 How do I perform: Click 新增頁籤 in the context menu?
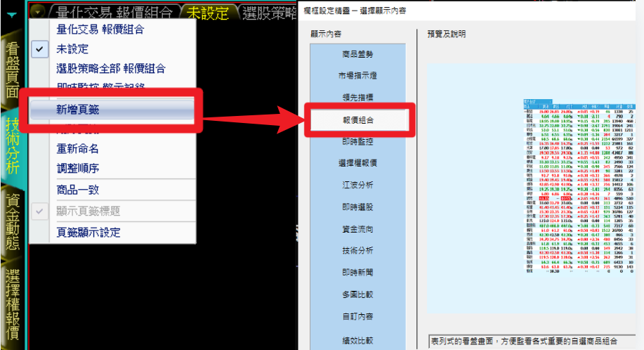(112, 110)
